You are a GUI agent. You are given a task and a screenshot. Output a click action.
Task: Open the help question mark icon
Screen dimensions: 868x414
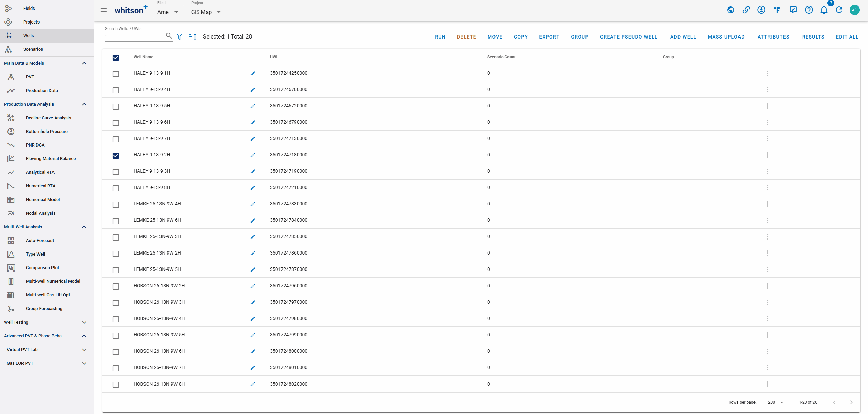809,10
